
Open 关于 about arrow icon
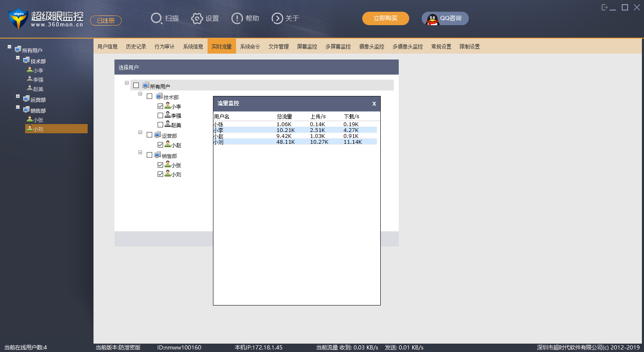277,18
